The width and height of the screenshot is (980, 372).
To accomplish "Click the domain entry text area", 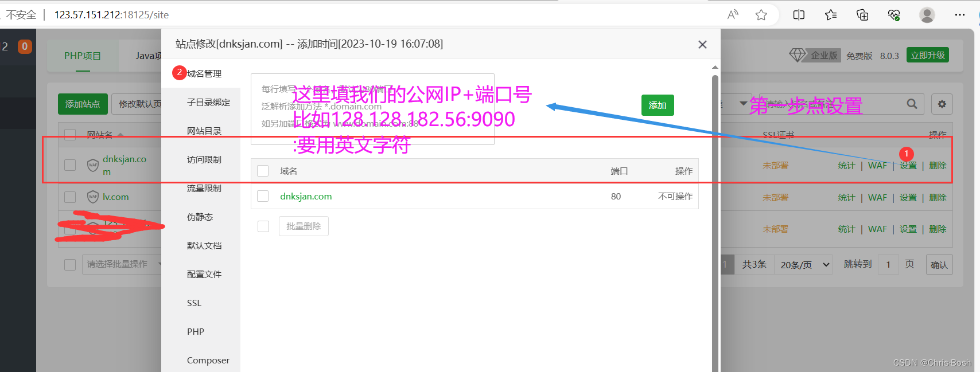I will [x=372, y=109].
